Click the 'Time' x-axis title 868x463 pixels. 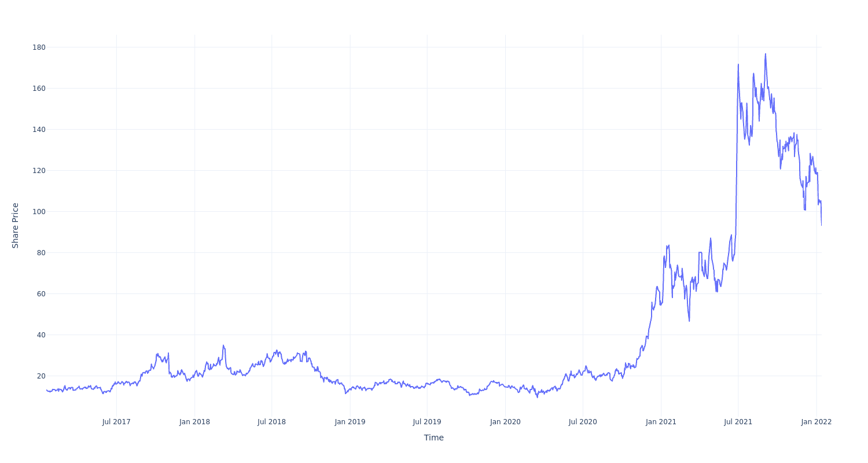[x=434, y=438]
